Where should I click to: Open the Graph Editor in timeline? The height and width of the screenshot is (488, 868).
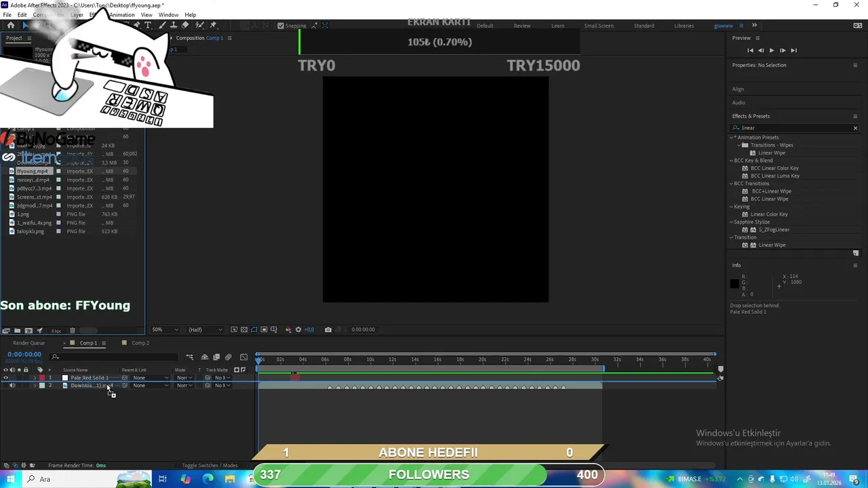[243, 357]
